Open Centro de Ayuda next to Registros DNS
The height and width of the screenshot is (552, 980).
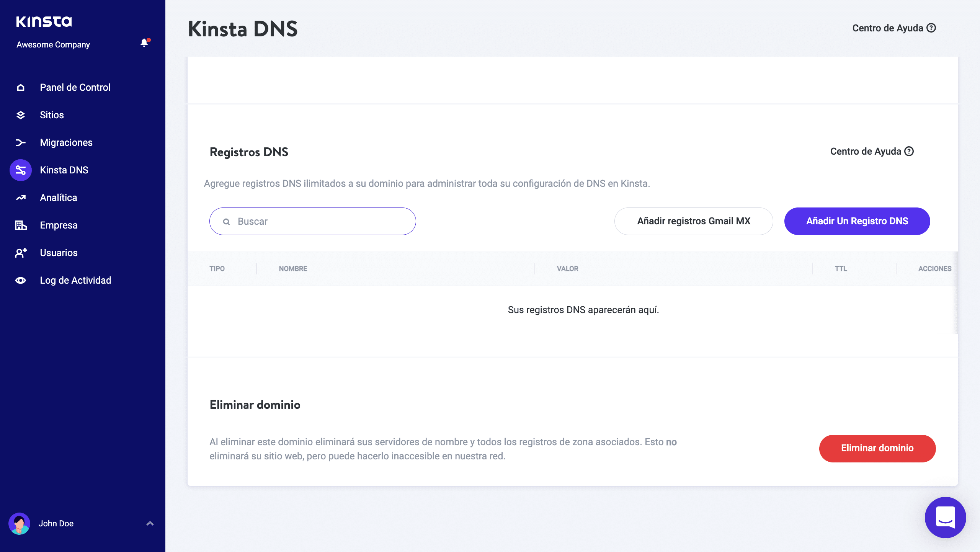pos(872,152)
